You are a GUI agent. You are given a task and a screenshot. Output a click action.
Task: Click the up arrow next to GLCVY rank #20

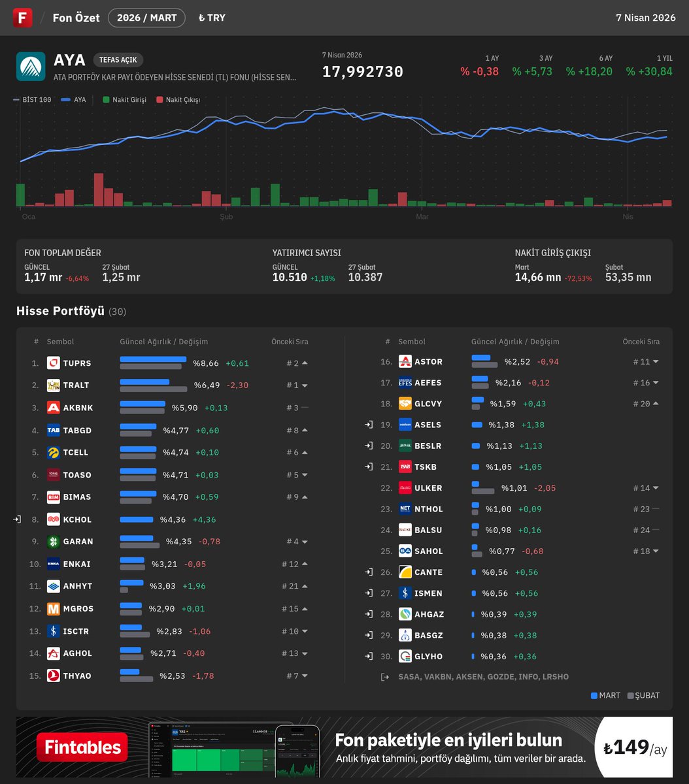[x=656, y=404]
